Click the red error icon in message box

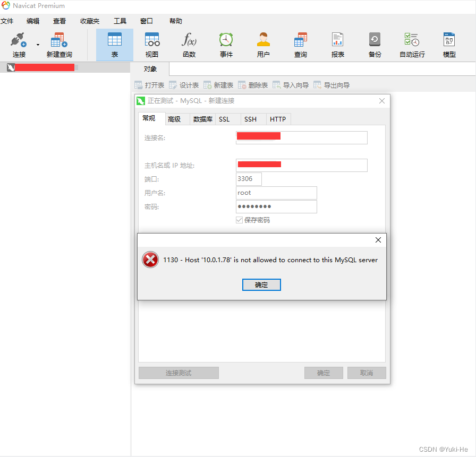tap(150, 260)
